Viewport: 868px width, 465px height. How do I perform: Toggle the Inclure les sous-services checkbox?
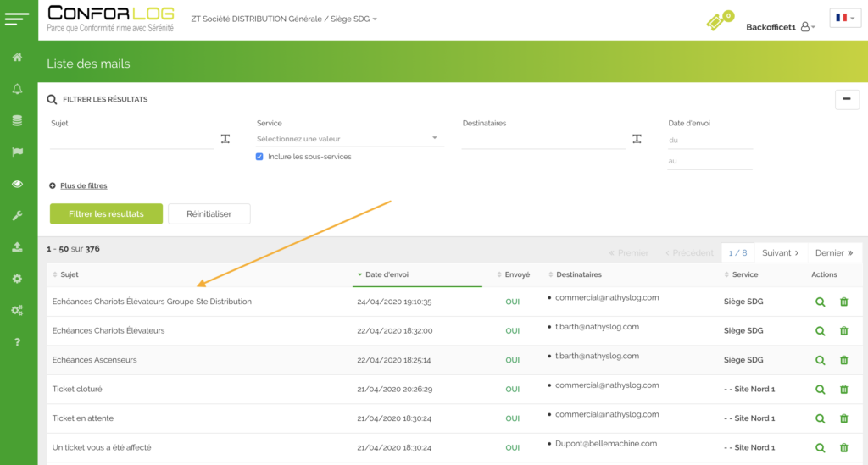pyautogui.click(x=259, y=157)
